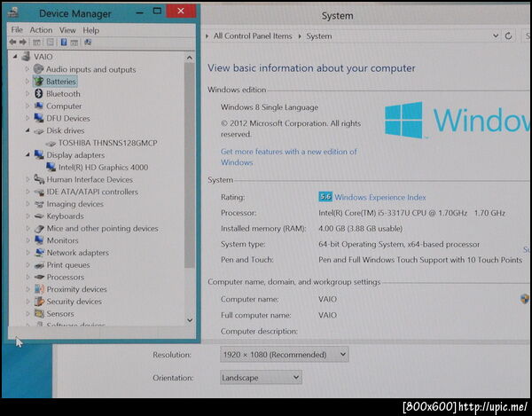Open the Windows Experience Index link
This screenshot has height=416, width=532.
click(380, 197)
